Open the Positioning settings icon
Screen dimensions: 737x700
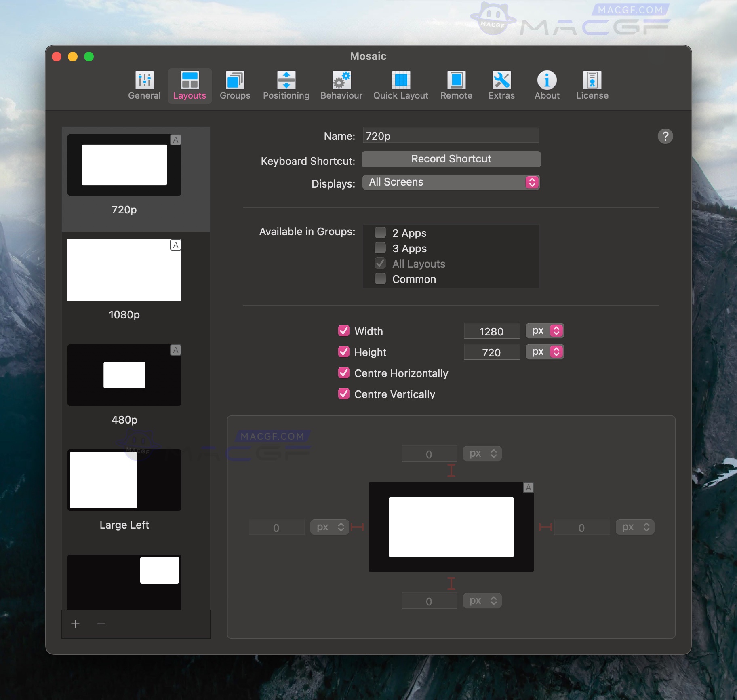coord(286,81)
